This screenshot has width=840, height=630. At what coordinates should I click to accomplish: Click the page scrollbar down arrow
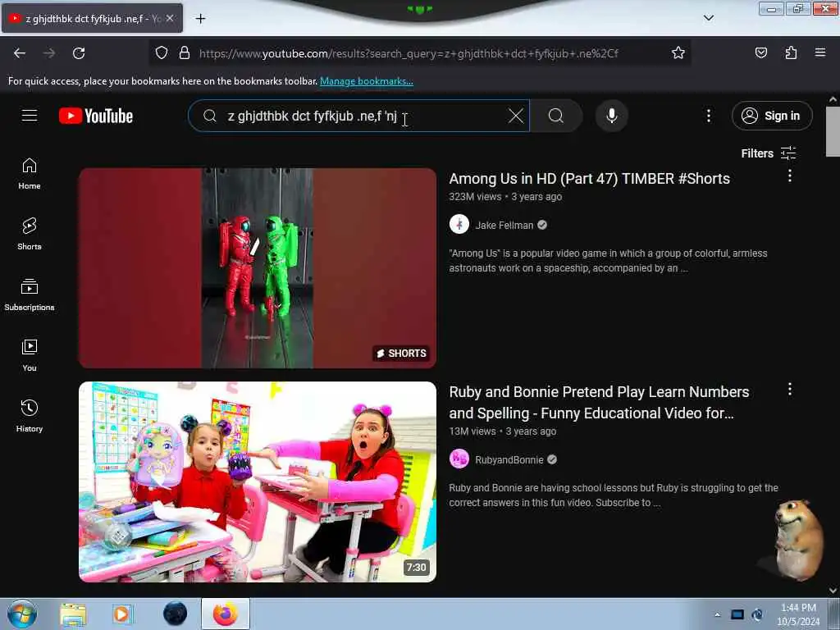[833, 591]
